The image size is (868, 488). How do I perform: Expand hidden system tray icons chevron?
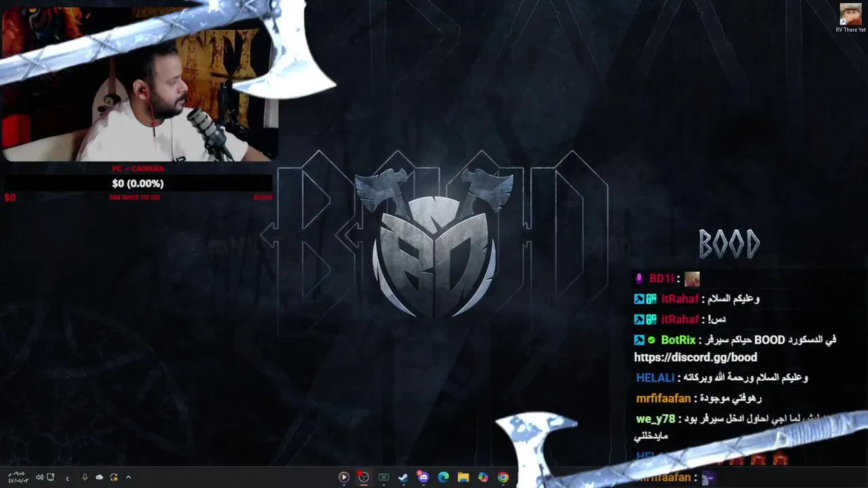pos(128,477)
